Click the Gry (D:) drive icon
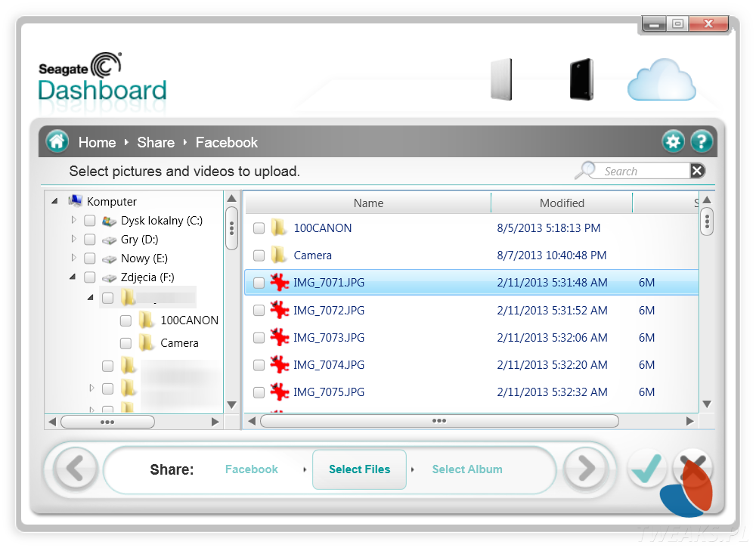 pos(110,240)
